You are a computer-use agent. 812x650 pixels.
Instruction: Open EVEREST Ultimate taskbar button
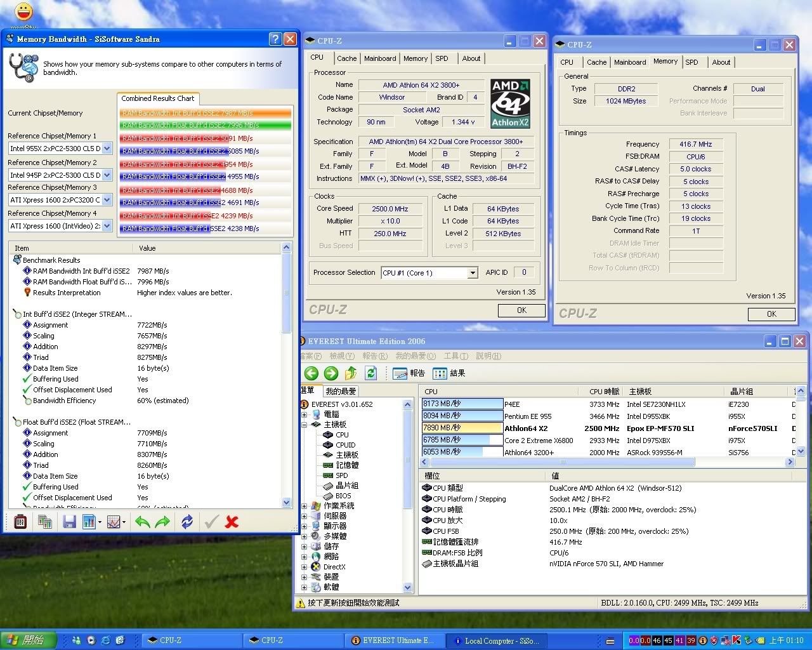pos(393,640)
